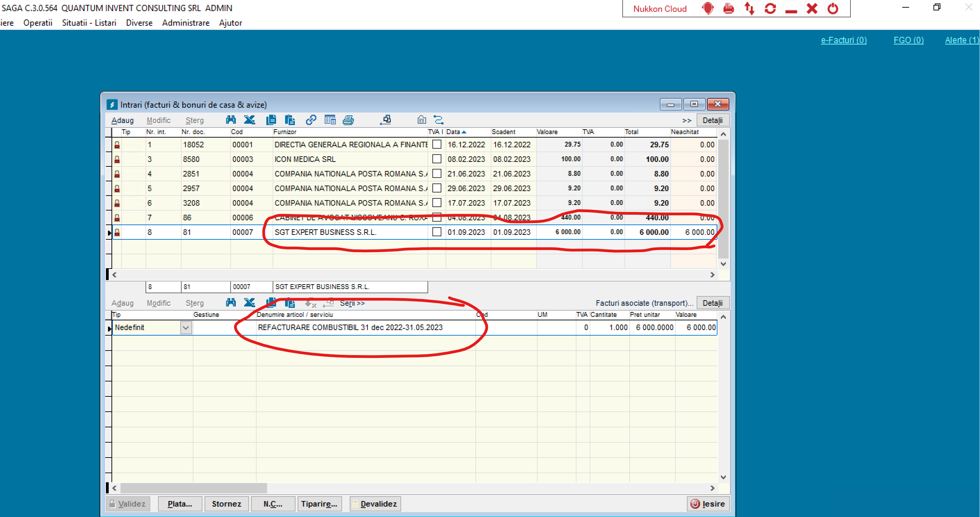The image size is (980, 517).
Task: Click the calendar table icon in toolbar
Action: [x=330, y=120]
